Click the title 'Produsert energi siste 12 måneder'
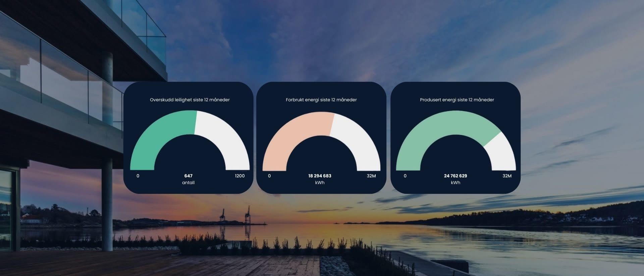 457,100
